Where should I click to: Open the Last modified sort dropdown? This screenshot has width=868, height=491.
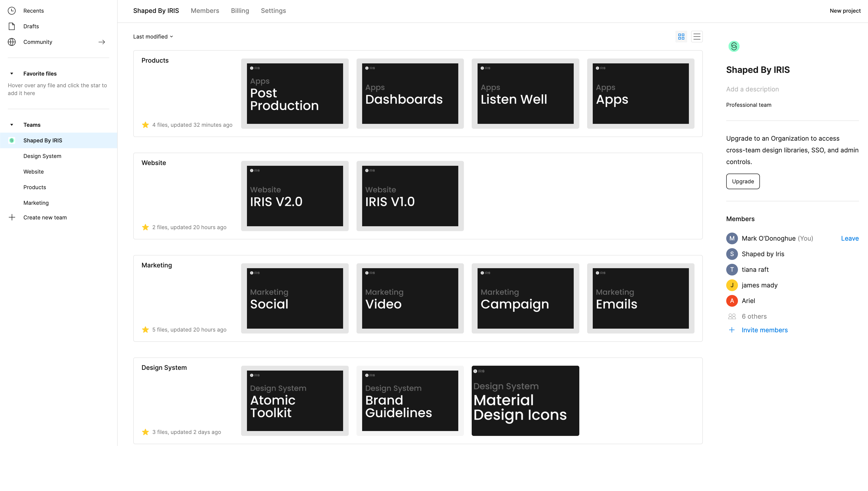click(x=153, y=36)
